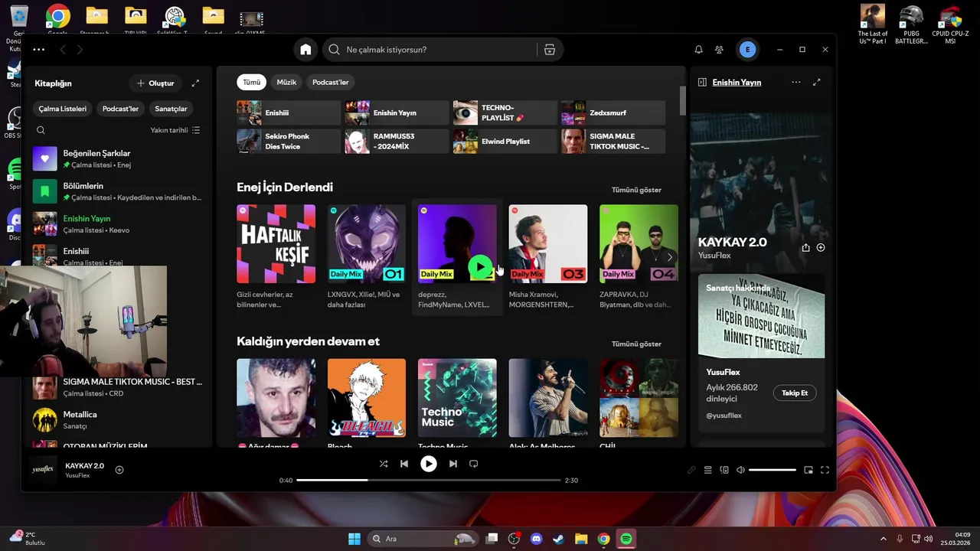980x551 pixels.
Task: Open the mini player
Action: [x=808, y=470]
